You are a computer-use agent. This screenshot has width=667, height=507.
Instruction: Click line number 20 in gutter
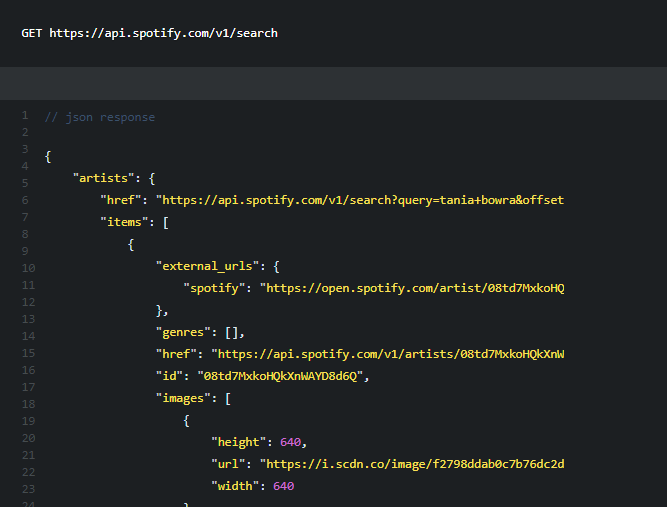(x=29, y=439)
